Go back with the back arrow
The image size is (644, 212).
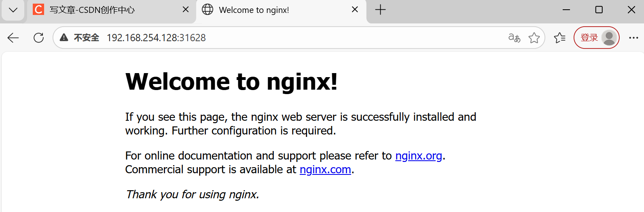tap(13, 38)
